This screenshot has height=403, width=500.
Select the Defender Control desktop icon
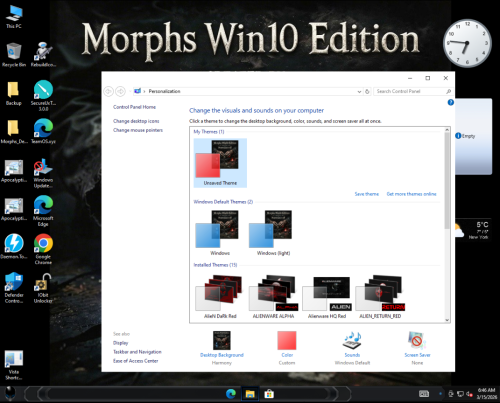[14, 288]
